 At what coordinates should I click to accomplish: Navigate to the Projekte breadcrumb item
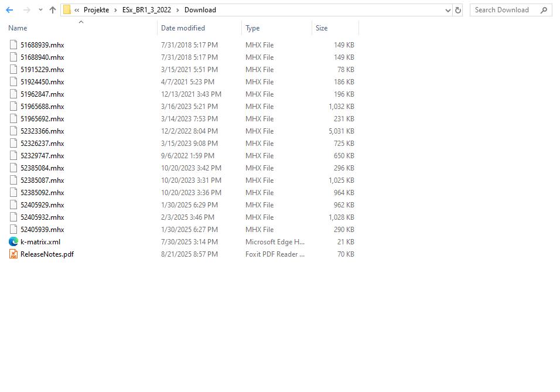pos(96,9)
